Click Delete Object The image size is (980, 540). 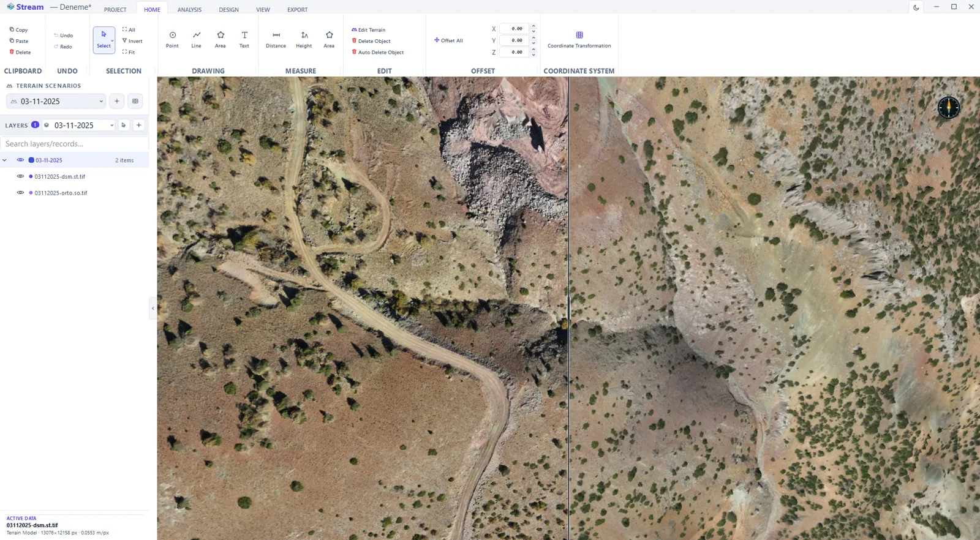point(371,41)
